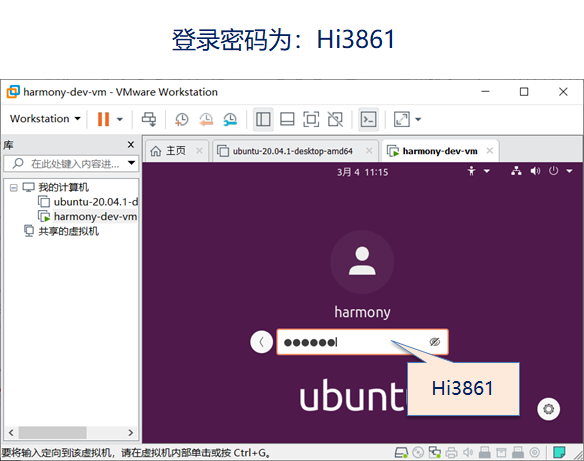Toggle the library sidebar view
The image size is (584, 461).
263,119
